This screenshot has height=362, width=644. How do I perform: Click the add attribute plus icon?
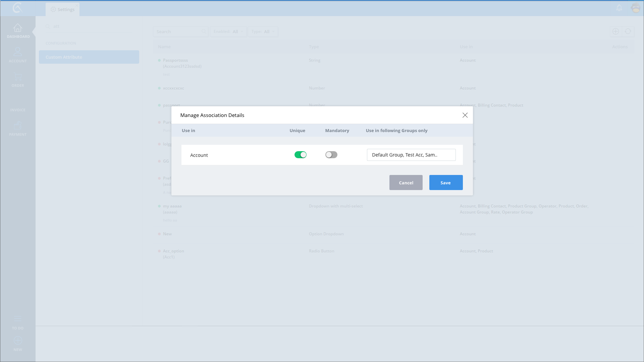pyautogui.click(x=615, y=32)
